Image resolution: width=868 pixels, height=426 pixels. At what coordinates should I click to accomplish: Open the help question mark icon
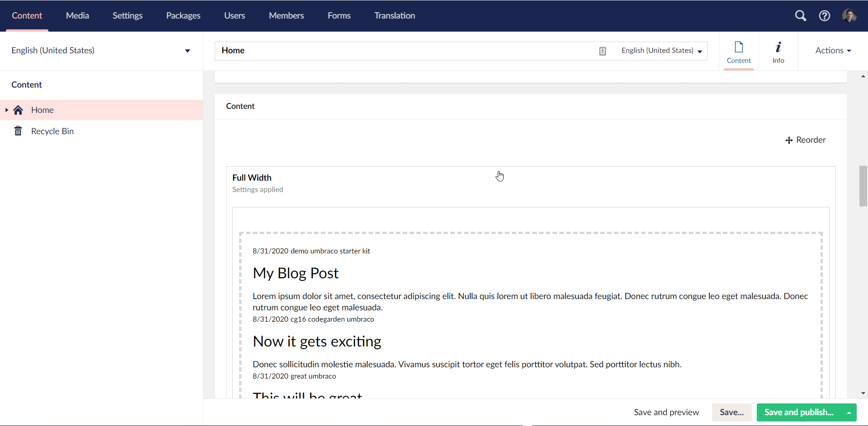click(x=824, y=16)
